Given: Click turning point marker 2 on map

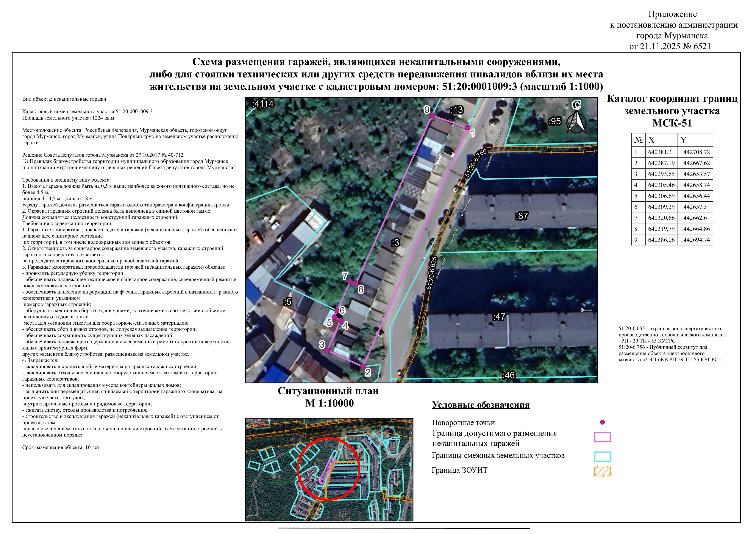Looking at the screenshot, I should (363, 367).
